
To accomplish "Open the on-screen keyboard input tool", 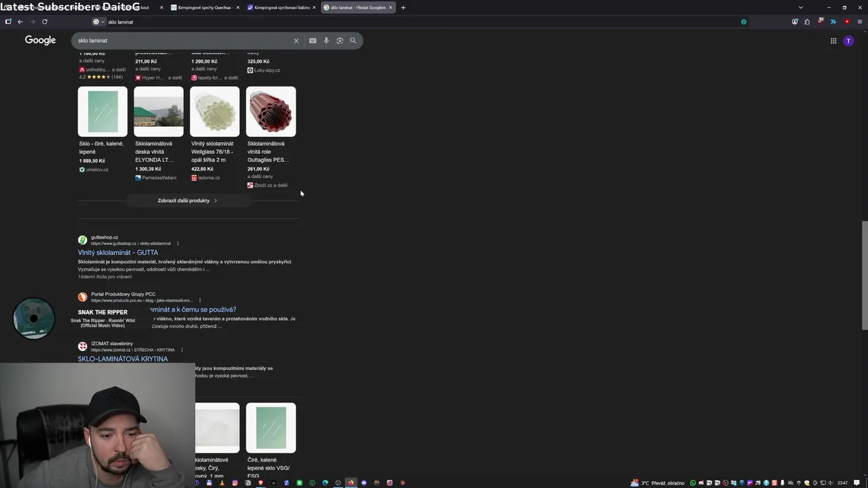I will 313,41.
